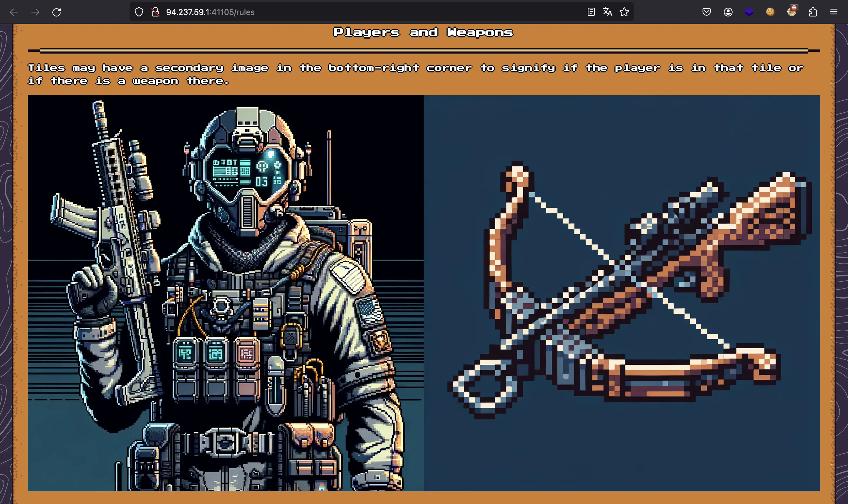Open the tracking protection shield

[x=139, y=12]
